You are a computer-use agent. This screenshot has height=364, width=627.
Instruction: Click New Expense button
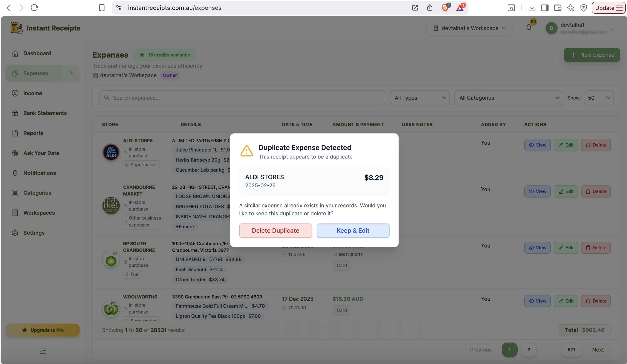pyautogui.click(x=592, y=55)
